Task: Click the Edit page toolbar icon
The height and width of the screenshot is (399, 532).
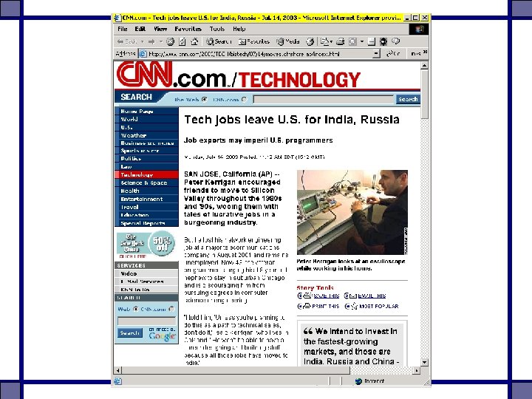Action: click(353, 41)
